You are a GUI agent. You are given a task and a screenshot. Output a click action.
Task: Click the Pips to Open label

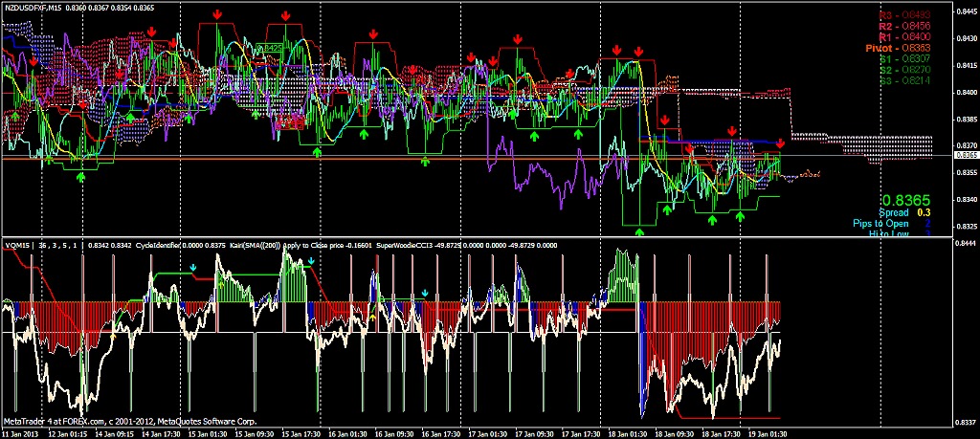click(x=880, y=224)
